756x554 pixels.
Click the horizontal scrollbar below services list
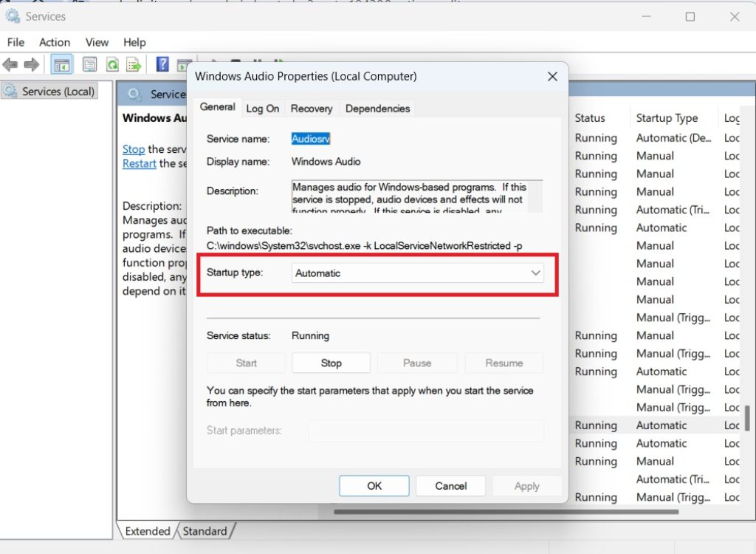click(x=506, y=512)
